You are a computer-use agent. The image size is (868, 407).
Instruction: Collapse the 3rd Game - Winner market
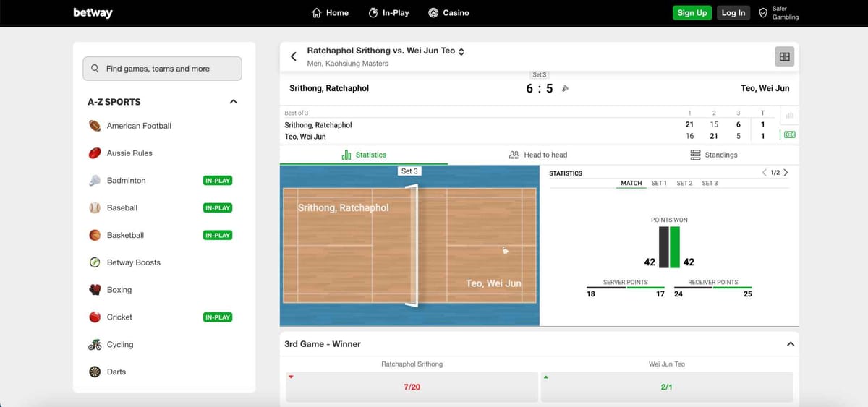tap(789, 344)
